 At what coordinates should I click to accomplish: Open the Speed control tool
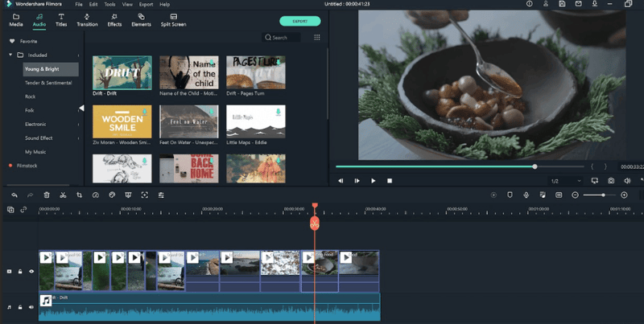pyautogui.click(x=96, y=195)
